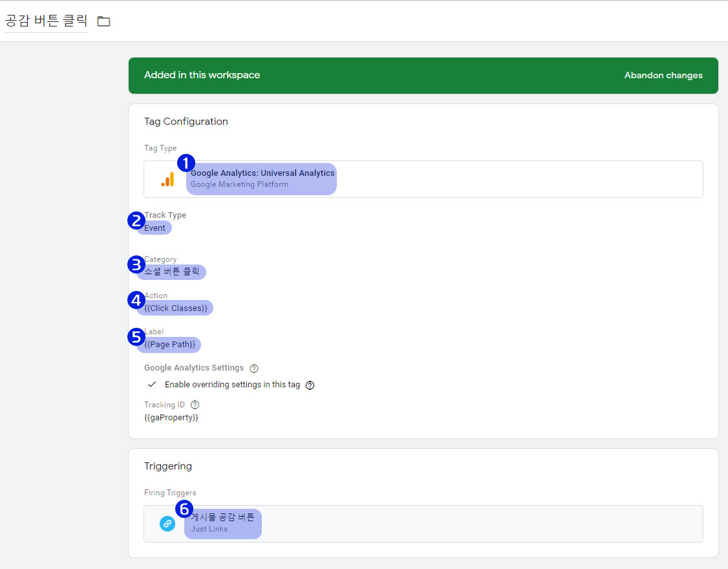
Task: Click the Added in this workspace text
Action: [202, 75]
